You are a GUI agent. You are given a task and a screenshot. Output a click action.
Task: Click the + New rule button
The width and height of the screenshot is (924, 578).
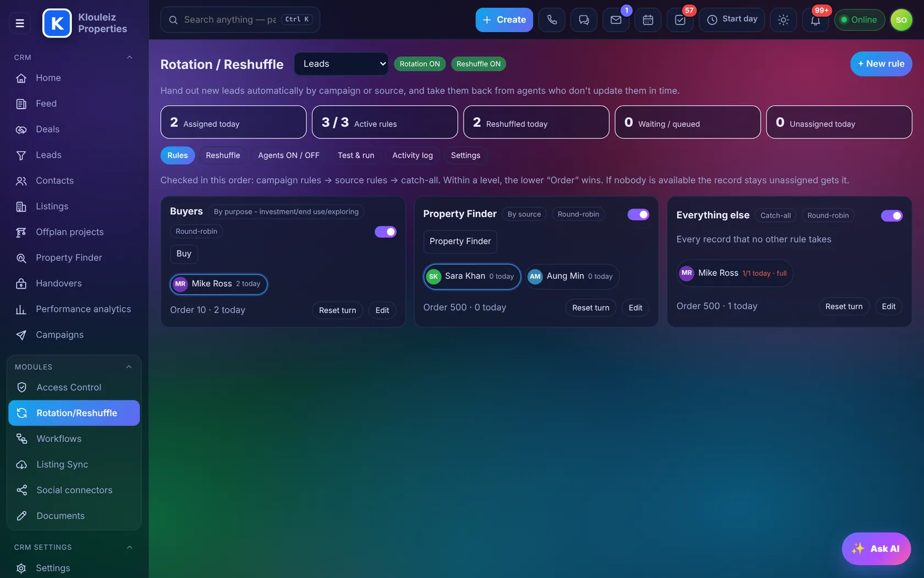pos(881,64)
